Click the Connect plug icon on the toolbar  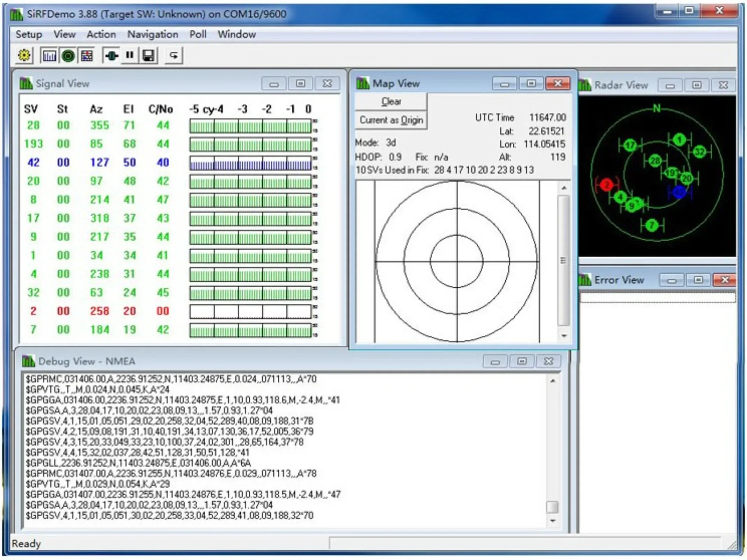click(x=111, y=55)
